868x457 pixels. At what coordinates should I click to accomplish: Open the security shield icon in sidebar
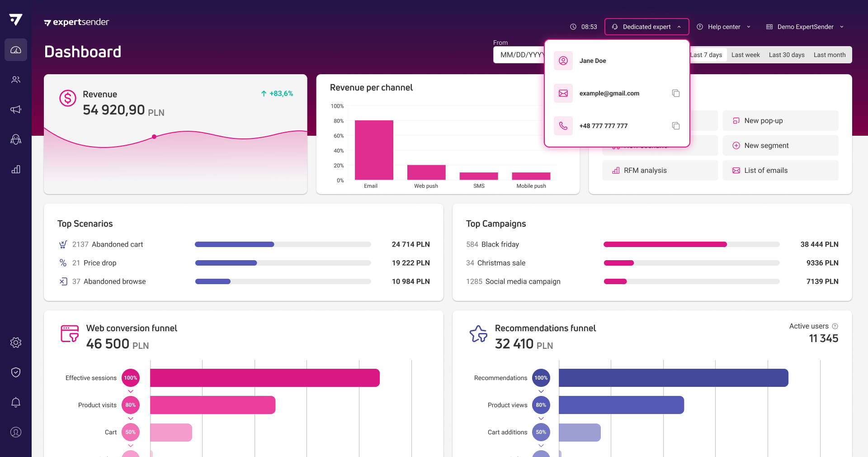tap(16, 372)
